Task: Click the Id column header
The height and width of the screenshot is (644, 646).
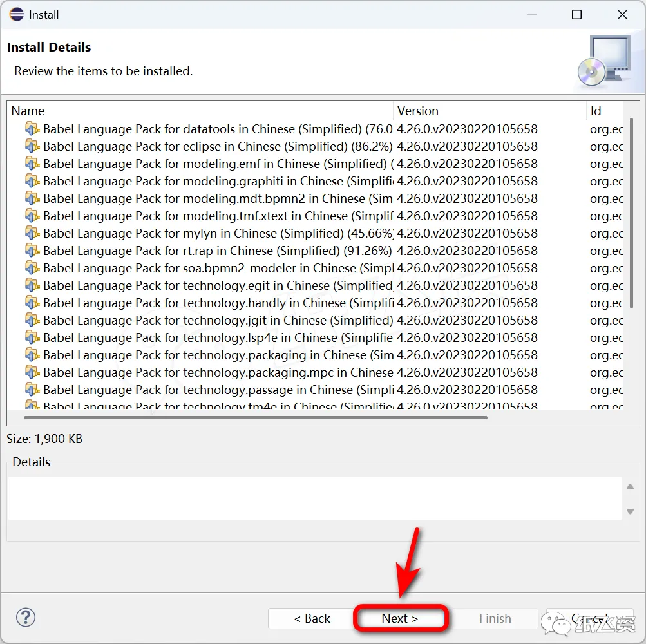Action: pyautogui.click(x=605, y=111)
